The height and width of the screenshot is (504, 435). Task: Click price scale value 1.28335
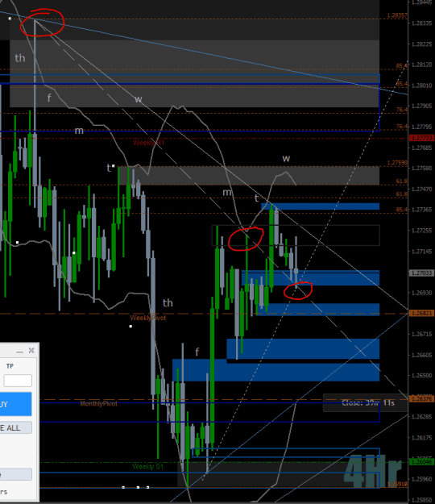coord(422,23)
